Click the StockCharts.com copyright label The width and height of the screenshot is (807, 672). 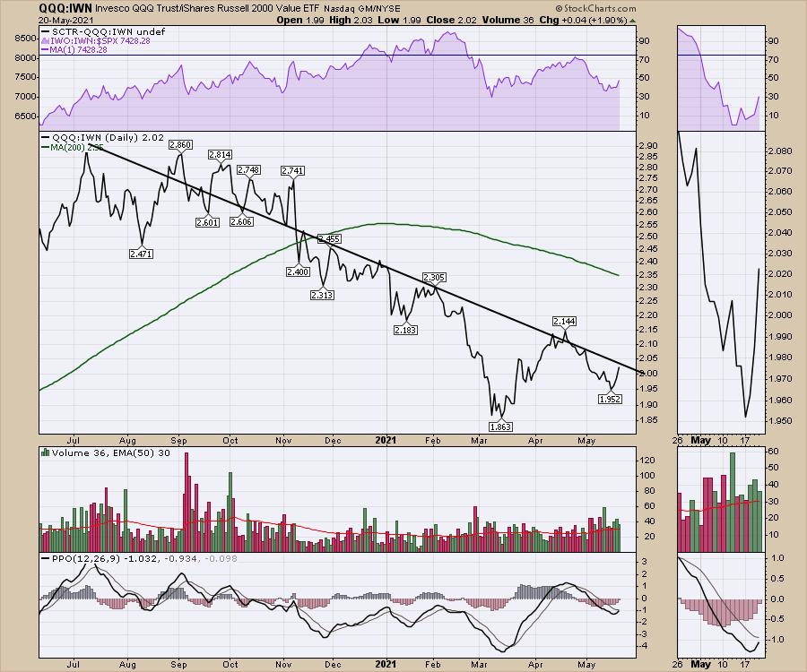(595, 8)
